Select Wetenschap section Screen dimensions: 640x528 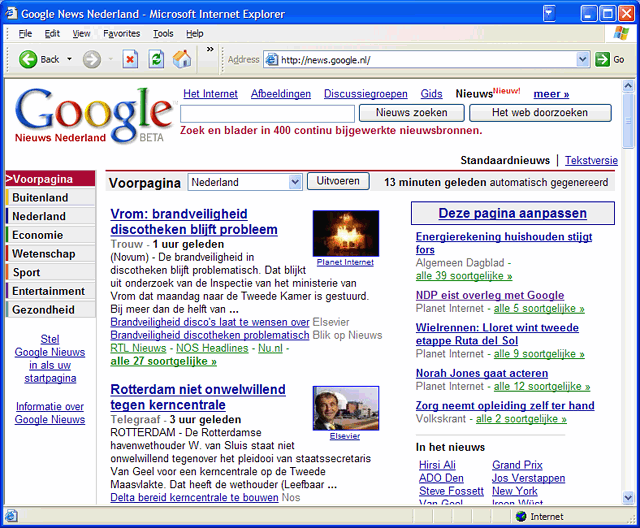click(x=51, y=254)
